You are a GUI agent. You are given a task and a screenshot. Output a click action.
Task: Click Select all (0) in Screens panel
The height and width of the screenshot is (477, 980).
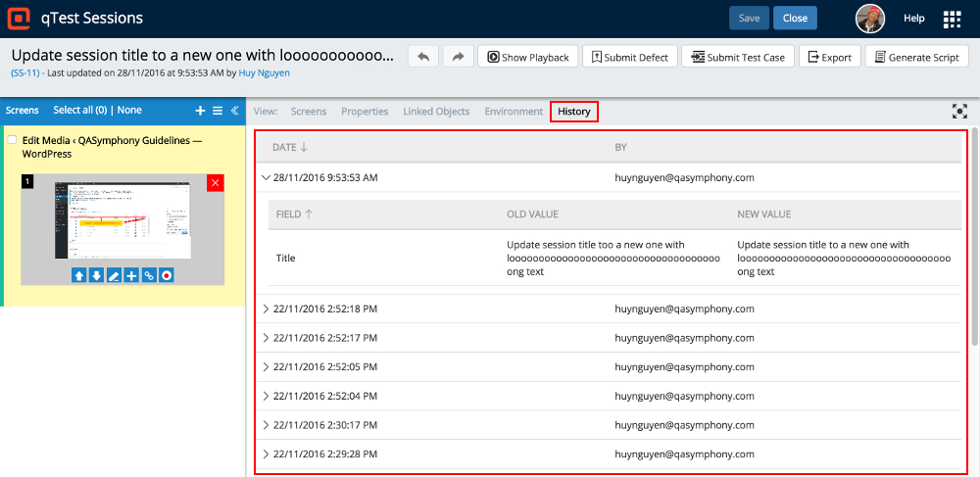[80, 111]
